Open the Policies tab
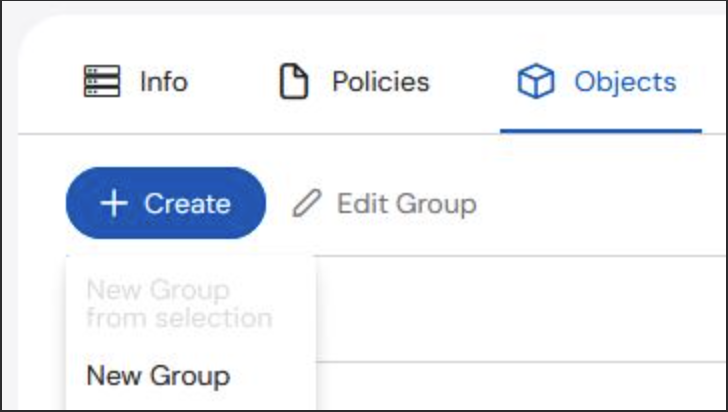 pyautogui.click(x=355, y=81)
